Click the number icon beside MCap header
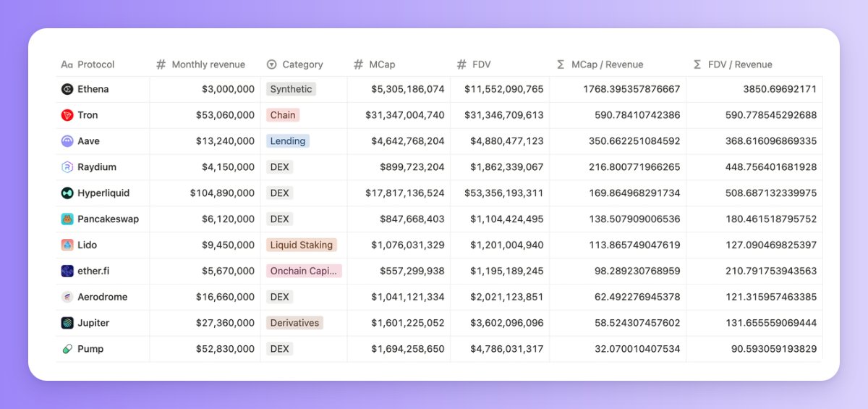Viewport: 868px width, 409px height. click(358, 64)
